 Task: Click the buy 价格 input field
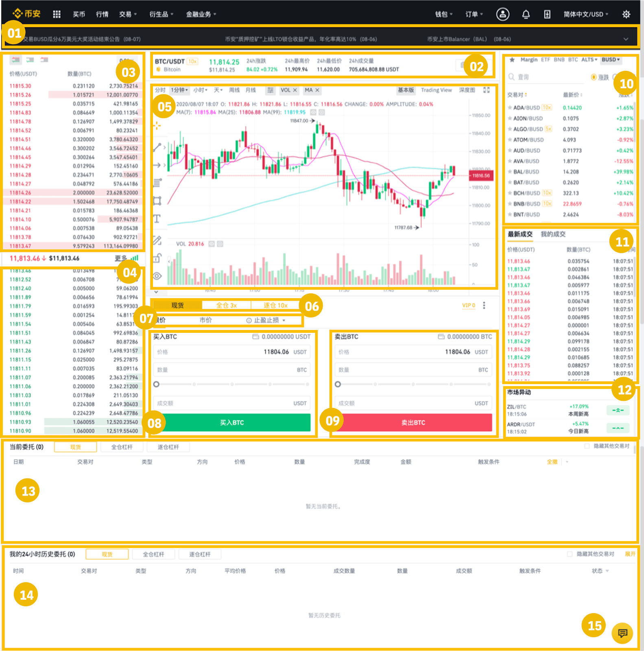pos(232,352)
